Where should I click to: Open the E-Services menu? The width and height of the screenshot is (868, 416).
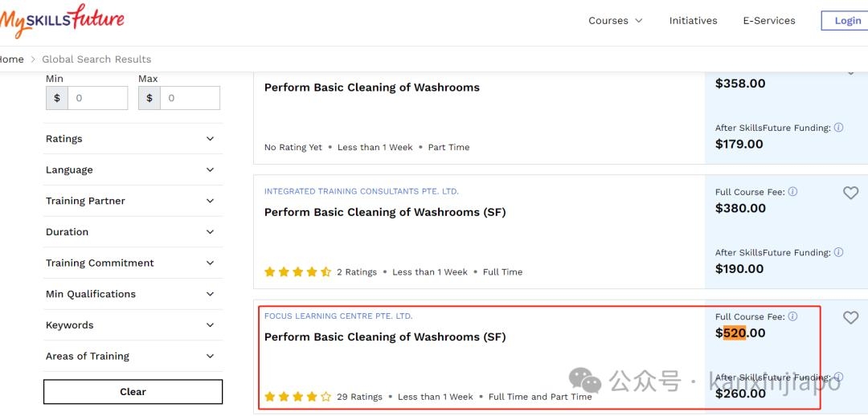(768, 21)
